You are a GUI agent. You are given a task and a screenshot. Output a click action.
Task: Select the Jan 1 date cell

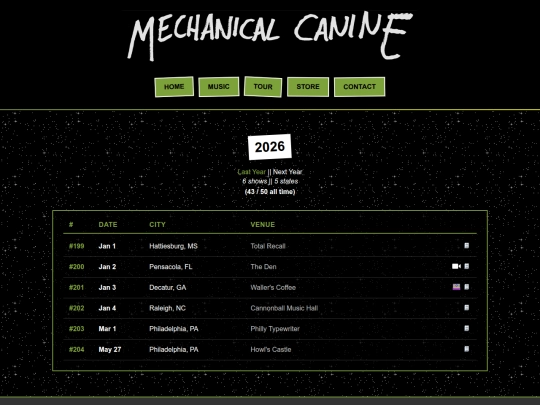(x=107, y=246)
